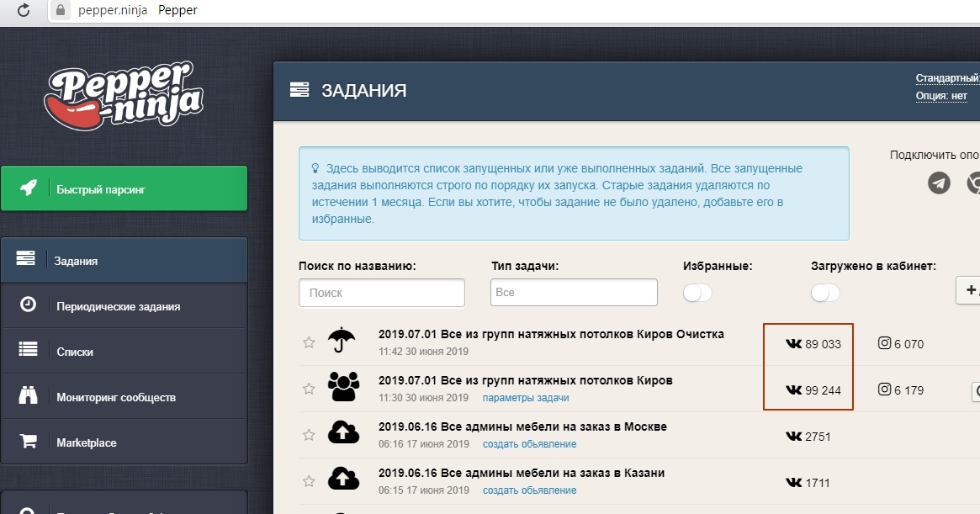This screenshot has width=980, height=514.
Task: Click VK count 89 033
Action: pyautogui.click(x=813, y=344)
